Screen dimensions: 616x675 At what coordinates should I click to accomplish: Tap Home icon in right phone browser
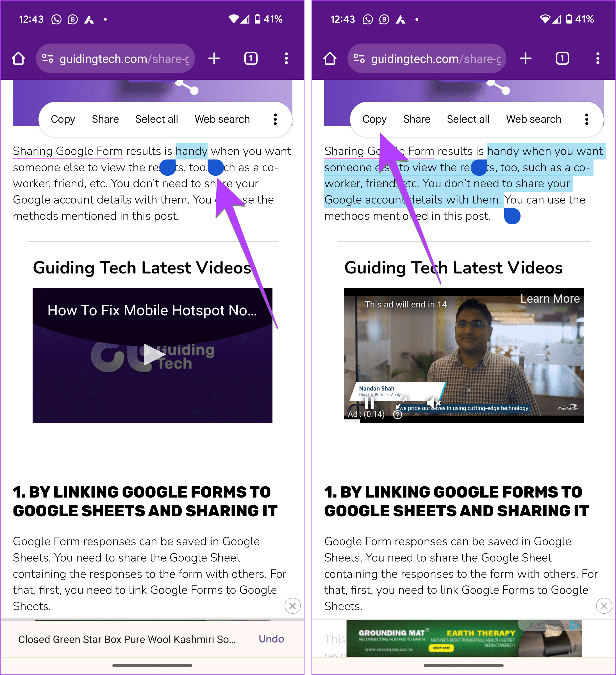pos(330,59)
